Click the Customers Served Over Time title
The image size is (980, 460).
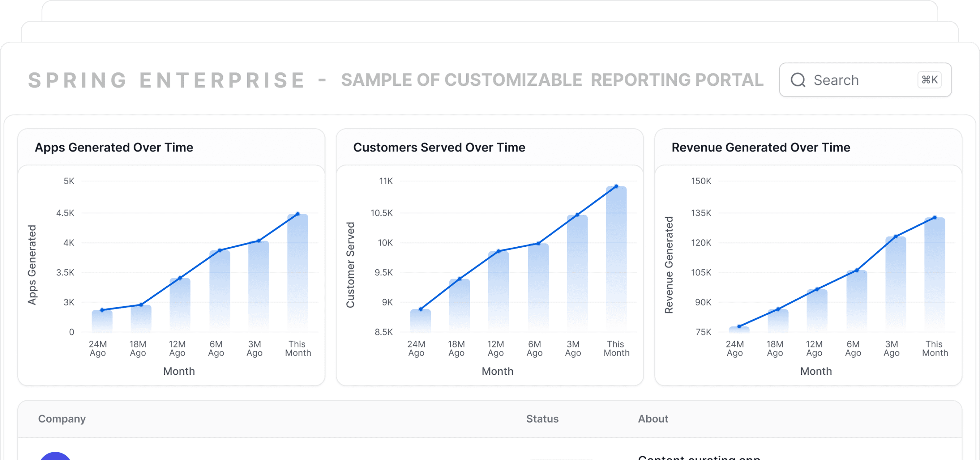click(439, 147)
